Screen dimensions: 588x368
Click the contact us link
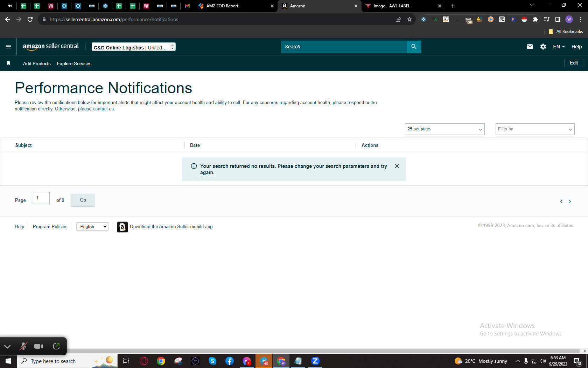103,109
